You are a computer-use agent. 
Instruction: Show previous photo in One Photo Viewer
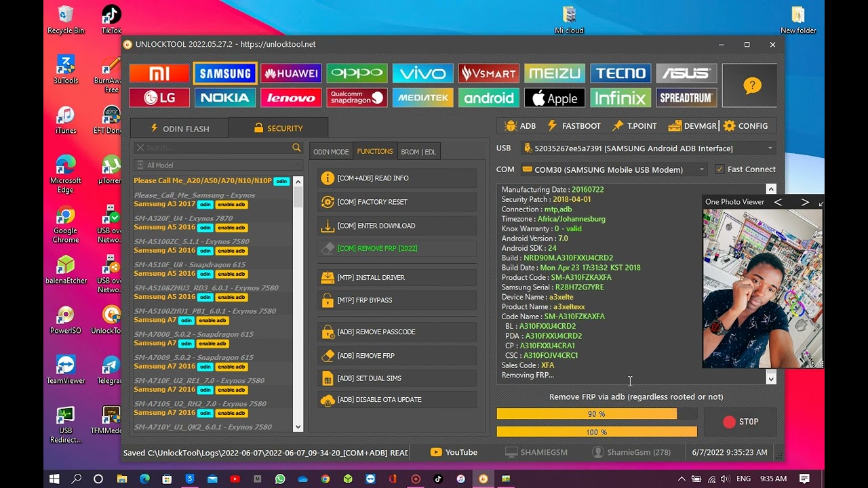coord(778,202)
